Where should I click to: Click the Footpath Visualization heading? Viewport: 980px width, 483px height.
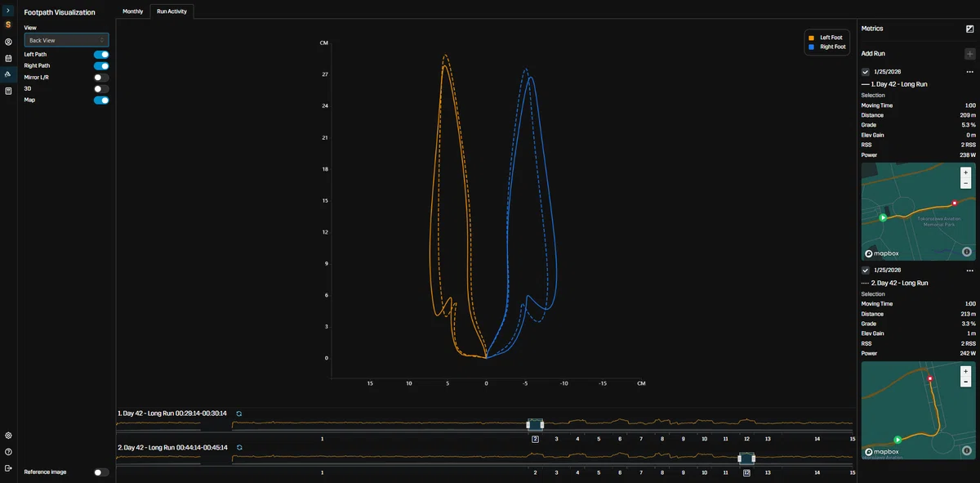tap(60, 13)
